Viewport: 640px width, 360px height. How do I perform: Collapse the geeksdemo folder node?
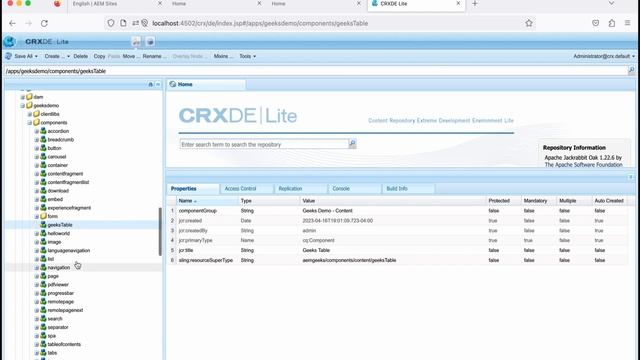pyautogui.click(x=23, y=106)
